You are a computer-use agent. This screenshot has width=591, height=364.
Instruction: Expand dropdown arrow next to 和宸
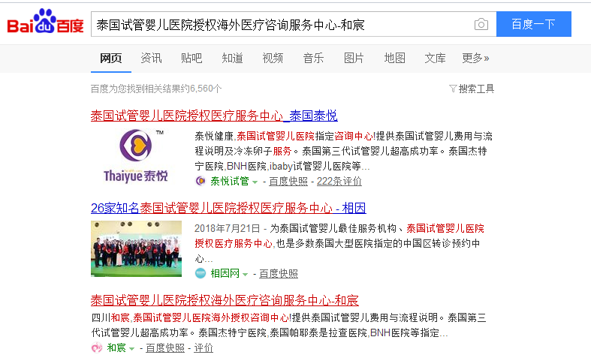click(x=131, y=349)
